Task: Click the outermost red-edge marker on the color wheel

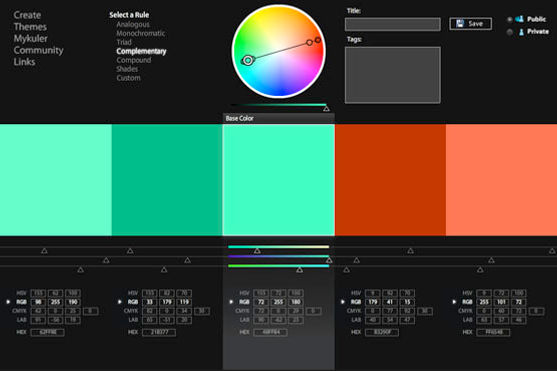Action: point(318,40)
